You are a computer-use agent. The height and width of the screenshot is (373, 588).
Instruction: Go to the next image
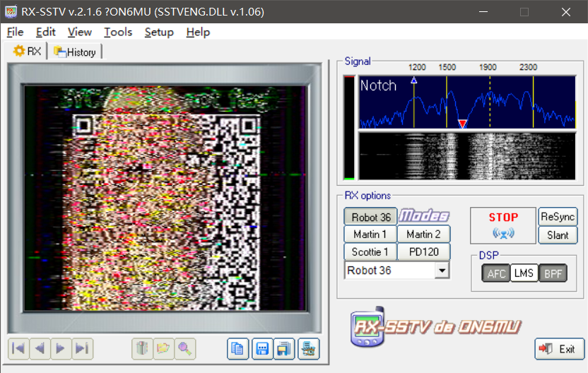click(61, 349)
